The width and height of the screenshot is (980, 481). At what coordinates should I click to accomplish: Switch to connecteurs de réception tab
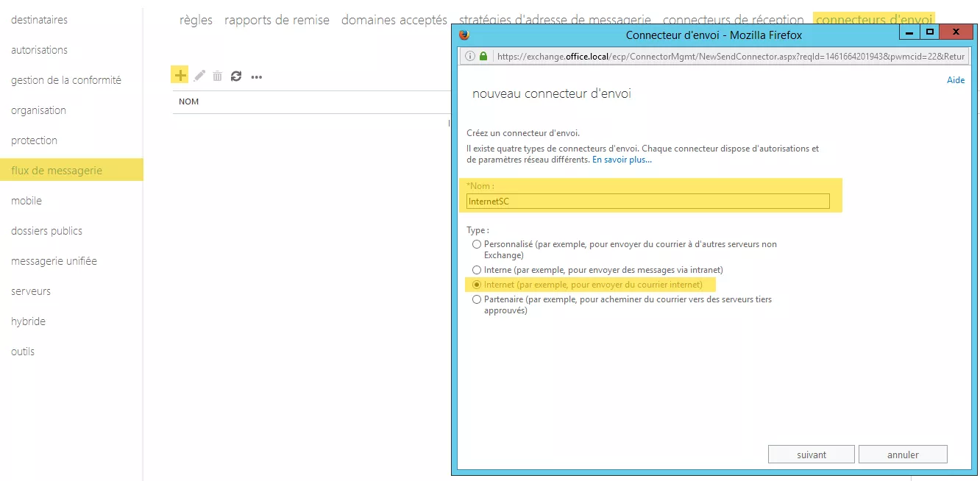733,20
